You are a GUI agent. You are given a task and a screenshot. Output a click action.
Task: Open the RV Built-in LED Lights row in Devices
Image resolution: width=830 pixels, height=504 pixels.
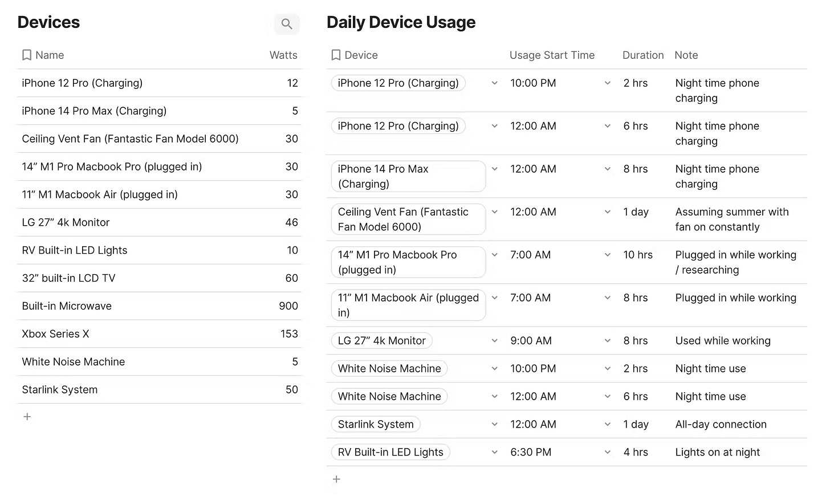coord(159,250)
